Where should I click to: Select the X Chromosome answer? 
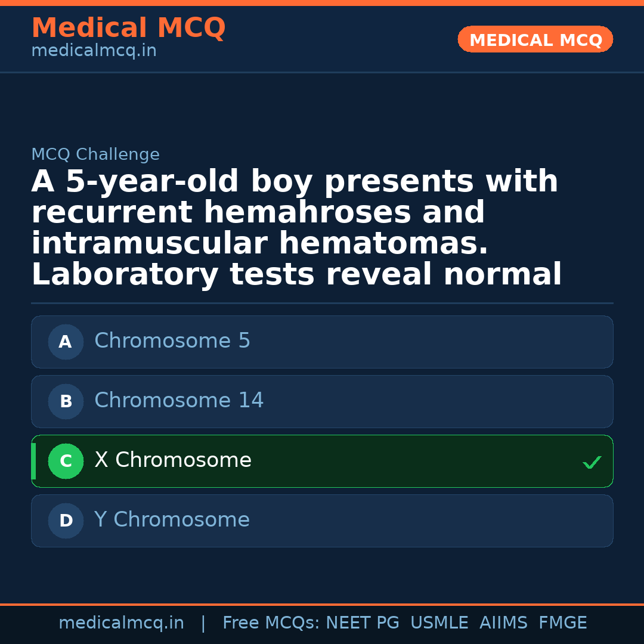pos(173,460)
